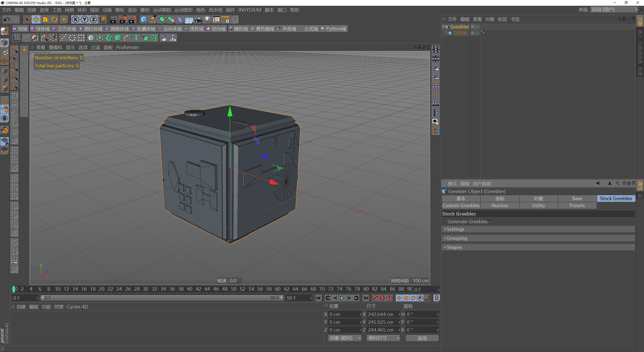Click the 应用 apply button
The height and width of the screenshot is (352, 644).
tap(422, 338)
